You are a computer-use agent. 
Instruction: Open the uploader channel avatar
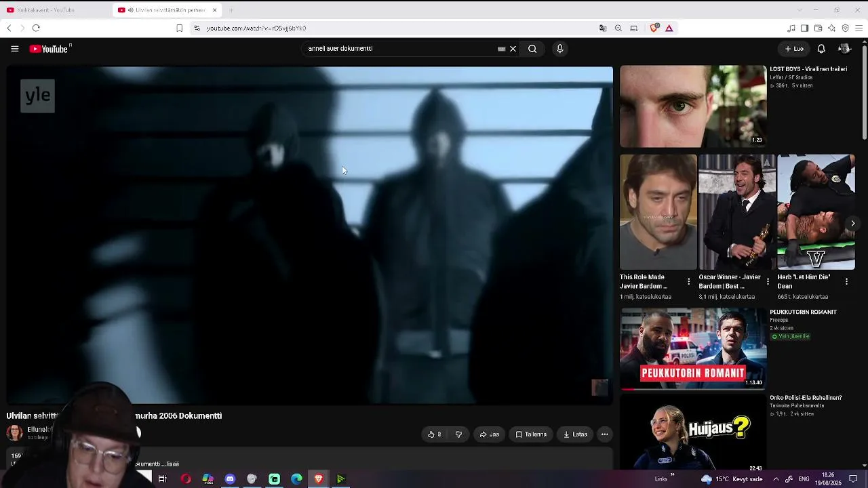(14, 432)
